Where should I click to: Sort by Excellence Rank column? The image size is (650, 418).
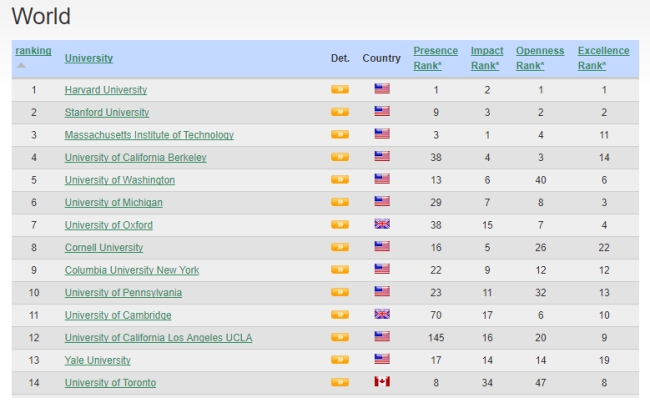point(604,58)
